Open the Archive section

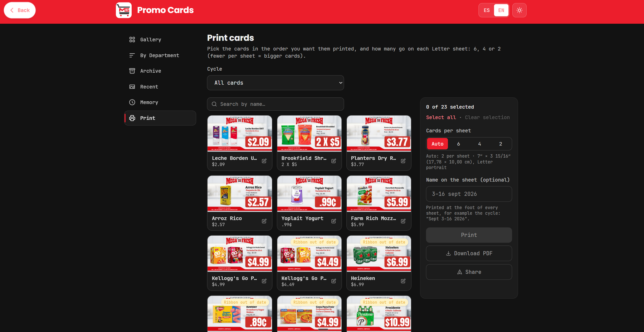pos(160,71)
